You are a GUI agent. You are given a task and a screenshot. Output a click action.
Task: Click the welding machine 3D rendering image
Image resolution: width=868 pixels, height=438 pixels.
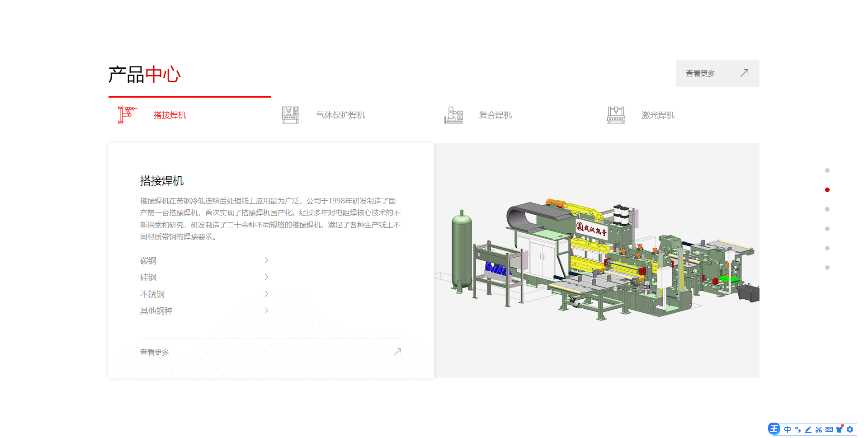[597, 260]
